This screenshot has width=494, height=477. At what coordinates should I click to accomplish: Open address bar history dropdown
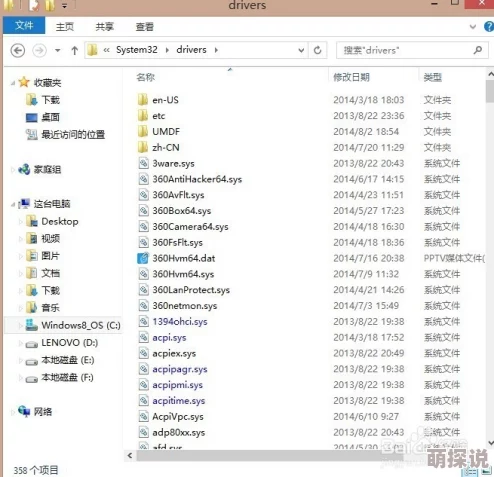tap(301, 50)
